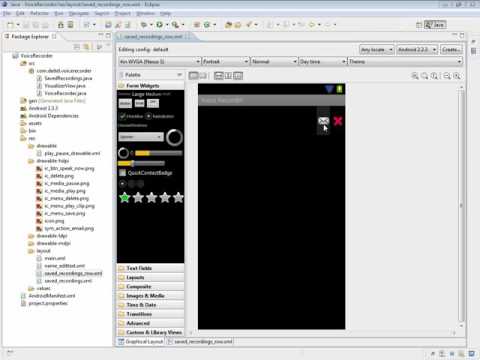Click the New file toolbar icon
This screenshot has height=360, width=480.
click(x=10, y=25)
